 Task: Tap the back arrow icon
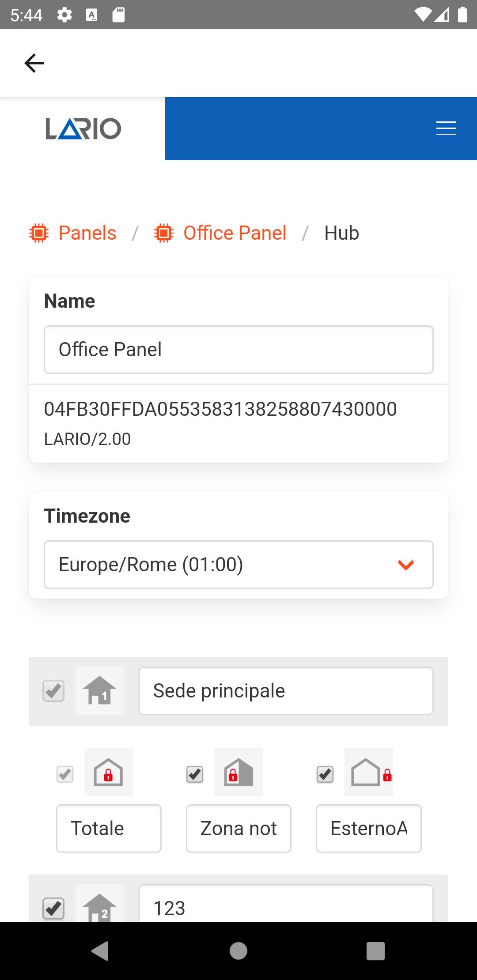click(x=34, y=63)
